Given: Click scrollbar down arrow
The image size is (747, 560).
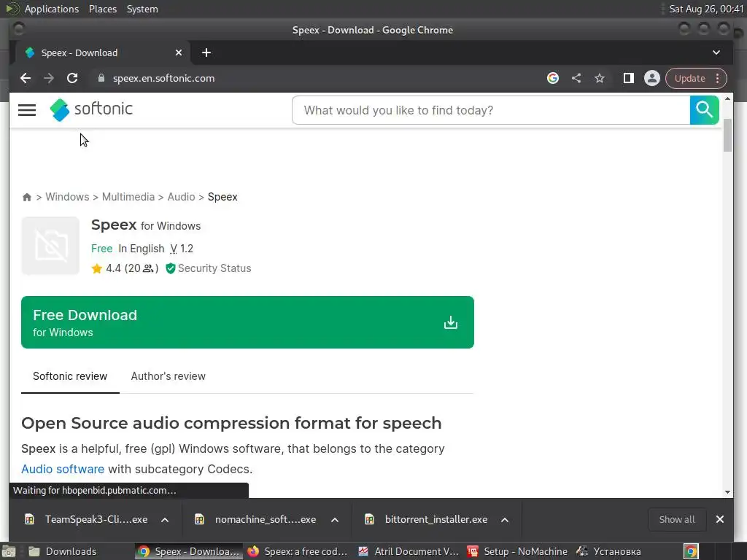Looking at the screenshot, I should [727, 492].
